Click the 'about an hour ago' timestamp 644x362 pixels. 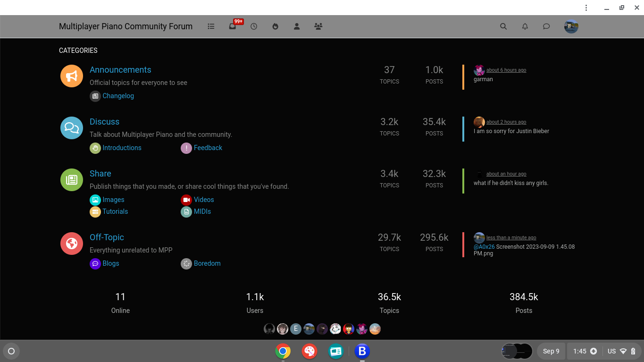[506, 174]
